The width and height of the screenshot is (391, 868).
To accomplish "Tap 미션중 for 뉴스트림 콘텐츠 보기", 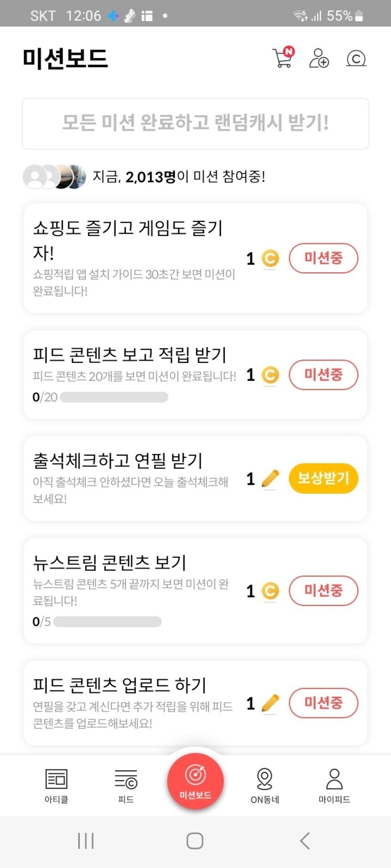I will pos(323,590).
